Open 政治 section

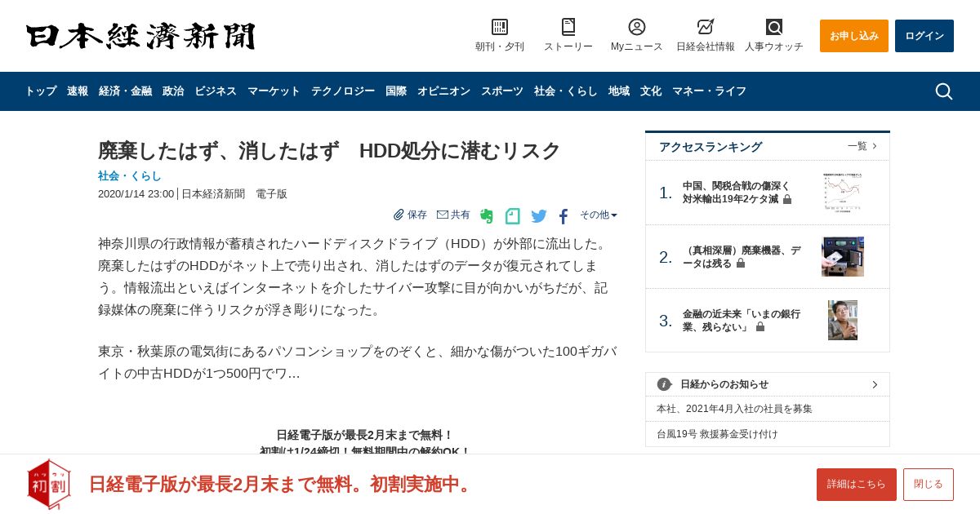tap(173, 91)
